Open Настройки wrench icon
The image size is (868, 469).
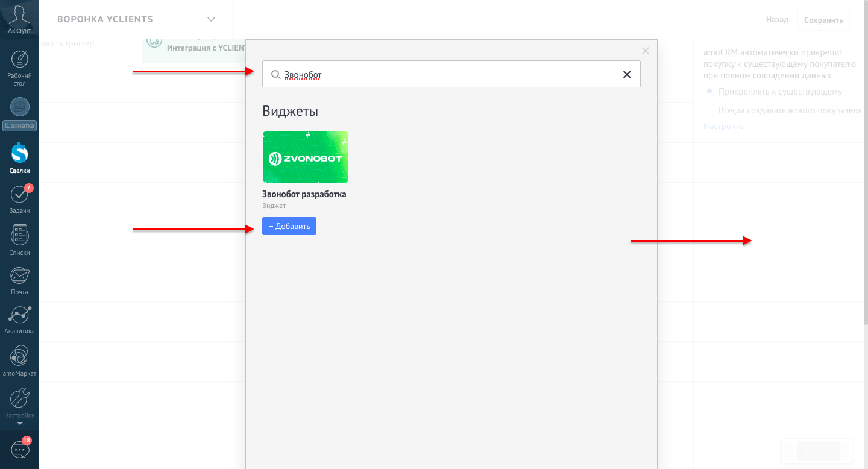click(x=20, y=398)
